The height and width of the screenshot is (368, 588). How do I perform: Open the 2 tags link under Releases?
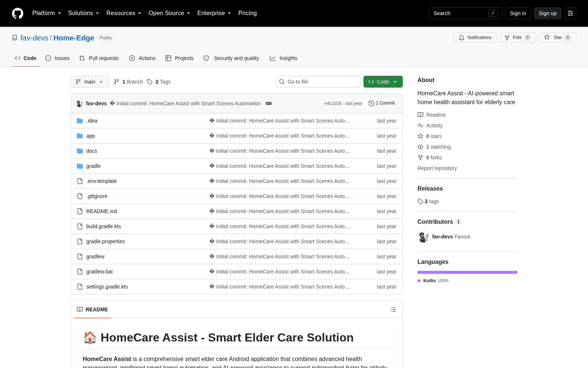(428, 201)
